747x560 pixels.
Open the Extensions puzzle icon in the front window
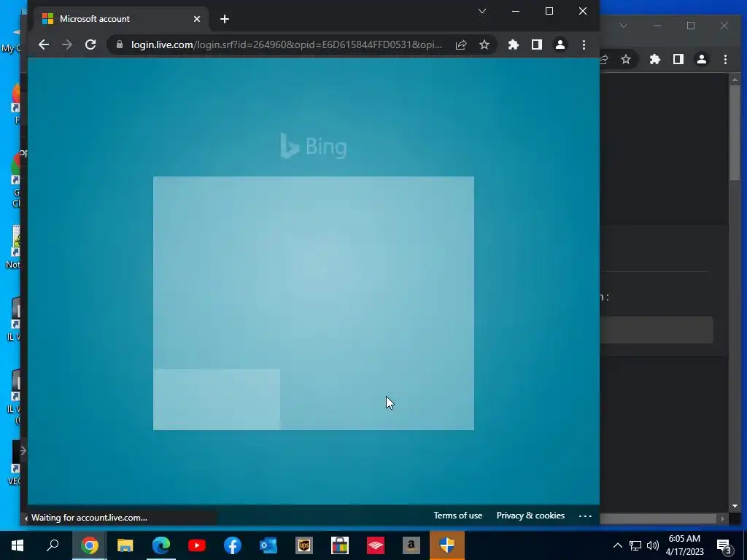point(513,44)
